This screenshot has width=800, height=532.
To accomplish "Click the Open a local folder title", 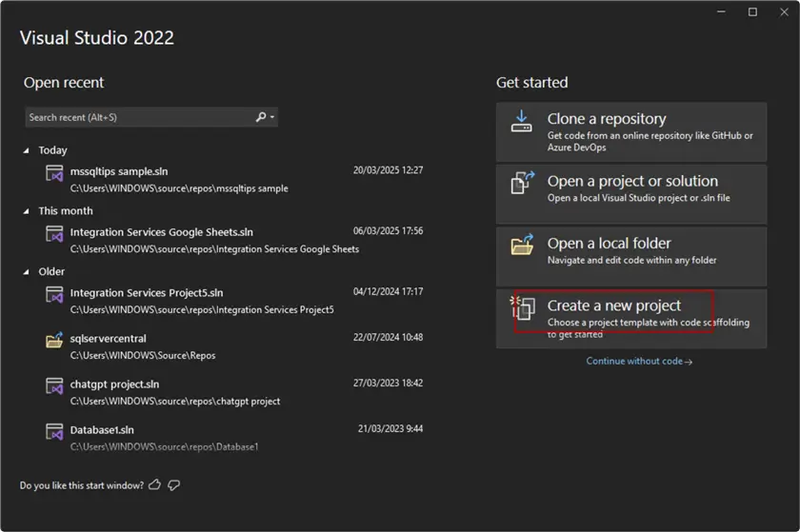I will coord(610,244).
